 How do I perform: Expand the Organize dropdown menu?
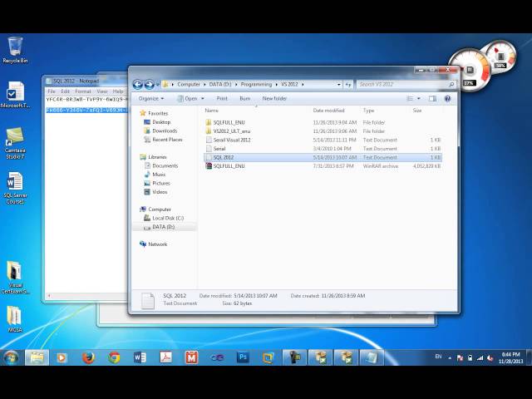coord(151,99)
